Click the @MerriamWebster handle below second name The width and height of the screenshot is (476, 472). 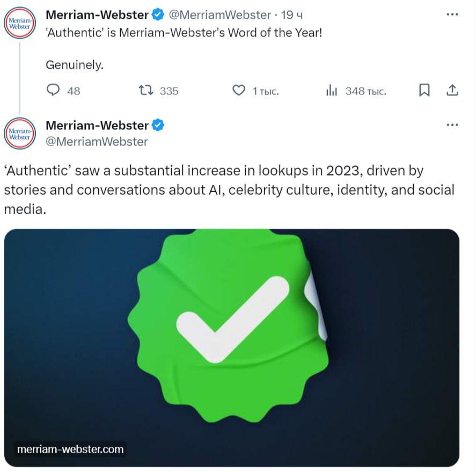pyautogui.click(x=97, y=142)
